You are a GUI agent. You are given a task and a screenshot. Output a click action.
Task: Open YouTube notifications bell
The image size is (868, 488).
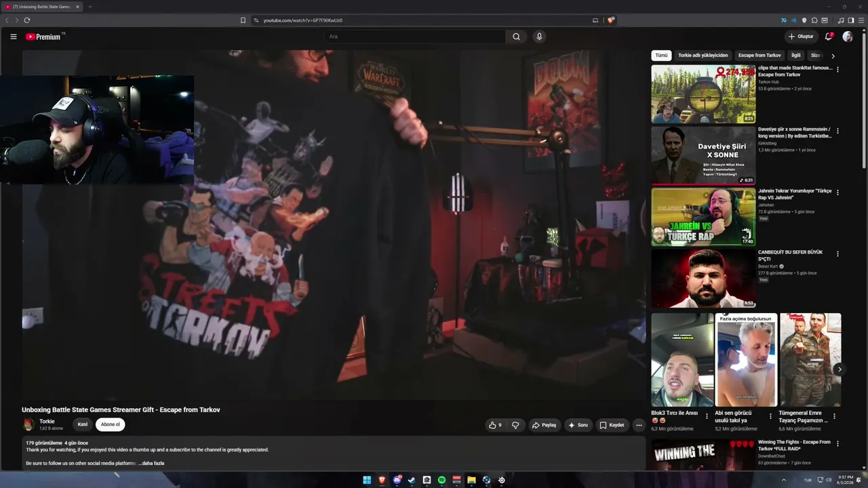click(829, 37)
